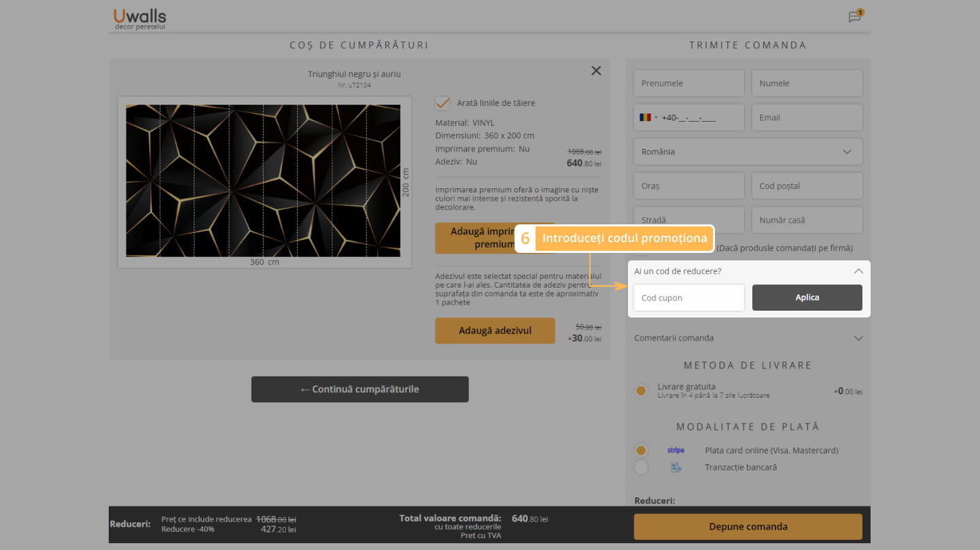Select 'Plata card online' radio button
The image size is (980, 550).
click(641, 450)
